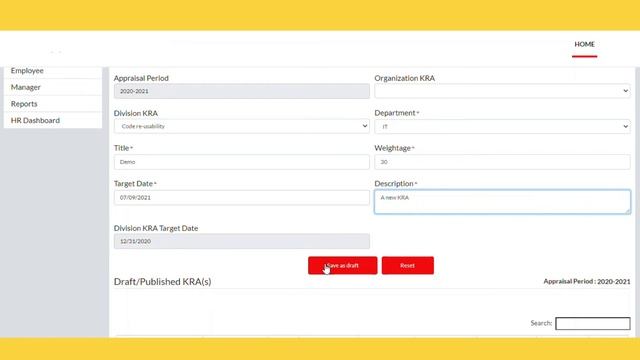Click the Appraisal Period : 2020-2021 text

click(x=587, y=281)
